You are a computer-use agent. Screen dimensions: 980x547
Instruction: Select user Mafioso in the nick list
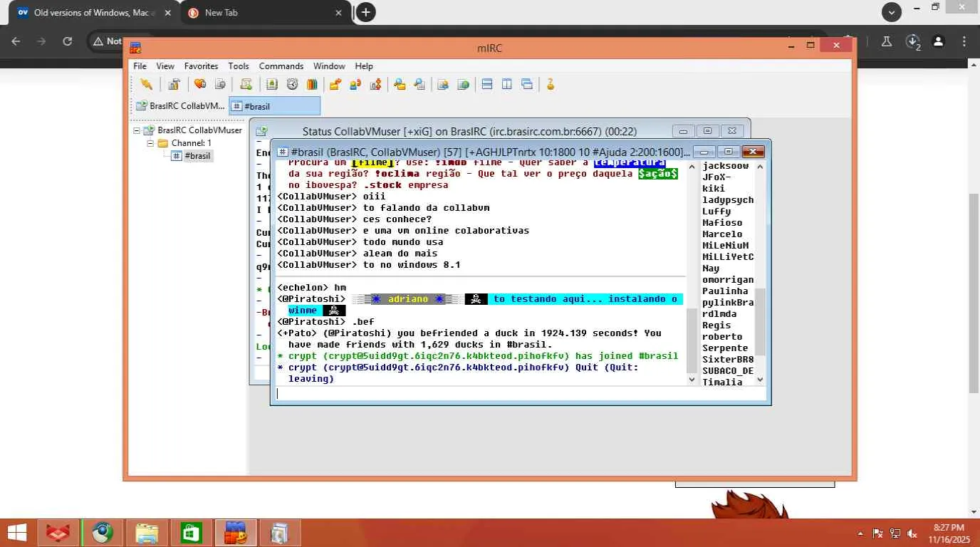tap(722, 223)
